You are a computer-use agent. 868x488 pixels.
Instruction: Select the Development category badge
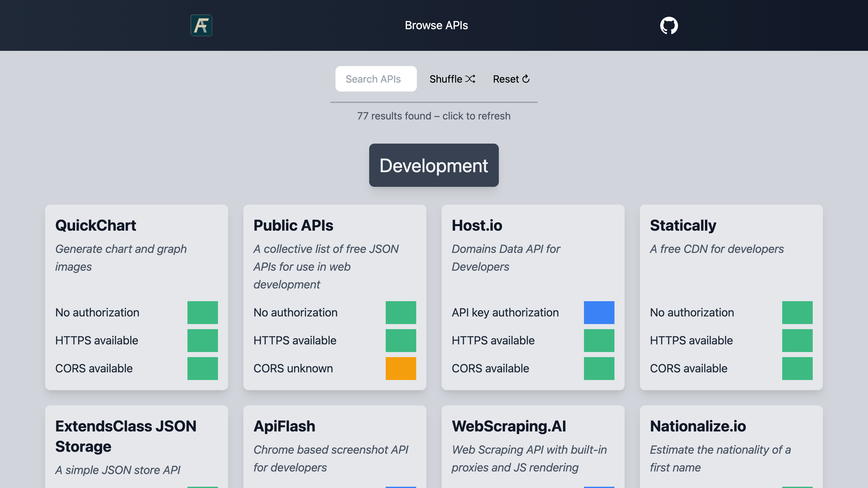coord(434,165)
